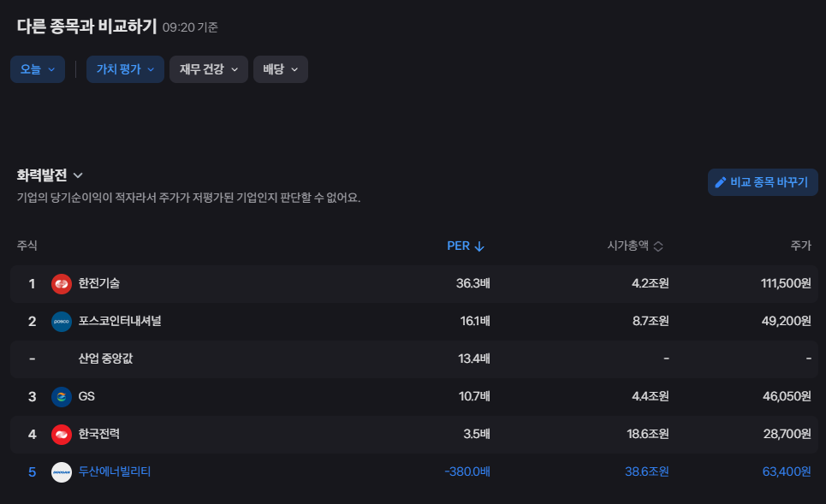
Task: Click the 111,500원 stock price
Action: (x=786, y=283)
